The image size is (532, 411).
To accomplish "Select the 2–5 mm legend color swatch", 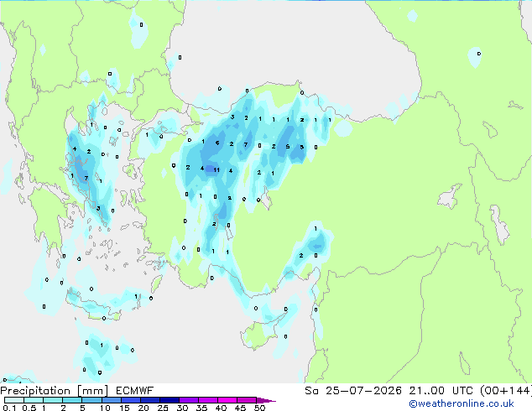I will (72, 400).
